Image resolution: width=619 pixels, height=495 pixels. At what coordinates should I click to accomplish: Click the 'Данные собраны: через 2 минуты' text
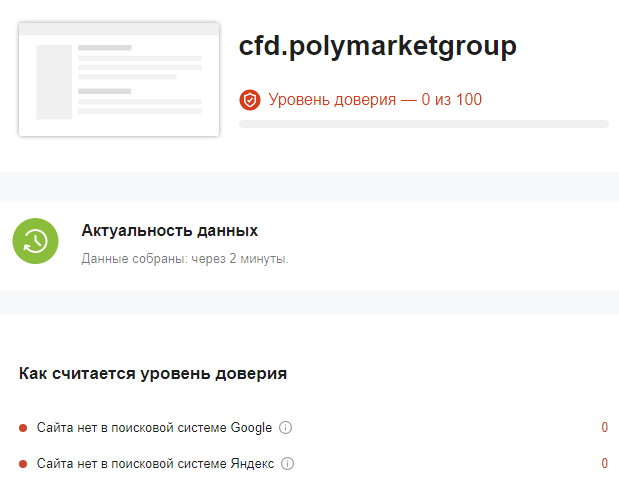184,259
